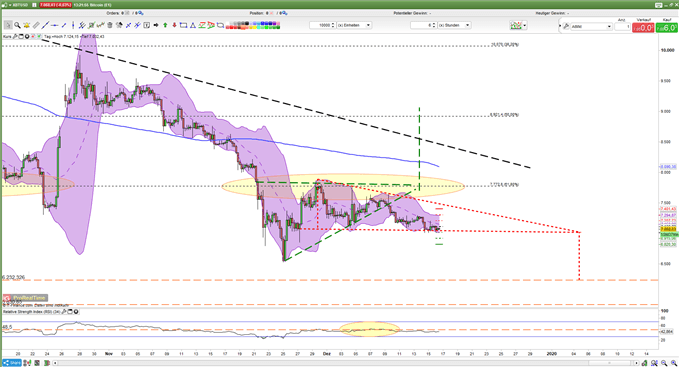Select the black right arrow tool

156,25
